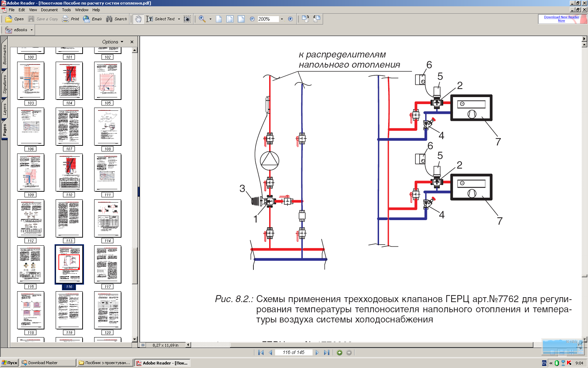Click the page size 8,27 x 11,69 in
Image resolution: width=588 pixels, height=368 pixels.
[166, 345]
